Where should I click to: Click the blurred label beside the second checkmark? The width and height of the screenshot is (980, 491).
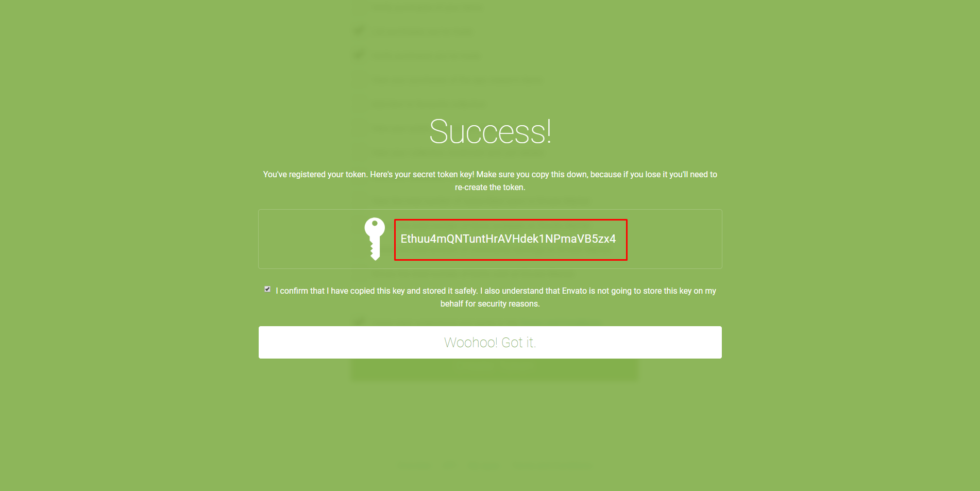pos(426,56)
